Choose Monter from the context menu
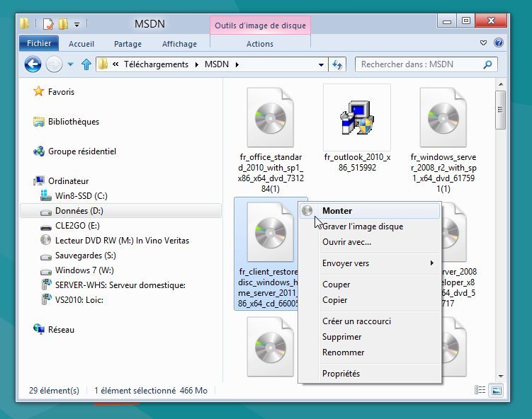The width and height of the screenshot is (532, 419). point(370,211)
